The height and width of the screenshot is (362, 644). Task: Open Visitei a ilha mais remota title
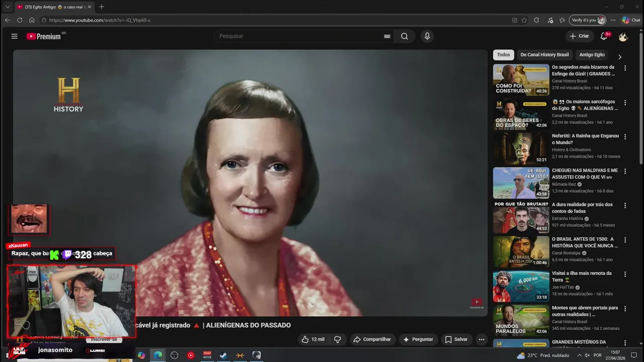coord(582,277)
